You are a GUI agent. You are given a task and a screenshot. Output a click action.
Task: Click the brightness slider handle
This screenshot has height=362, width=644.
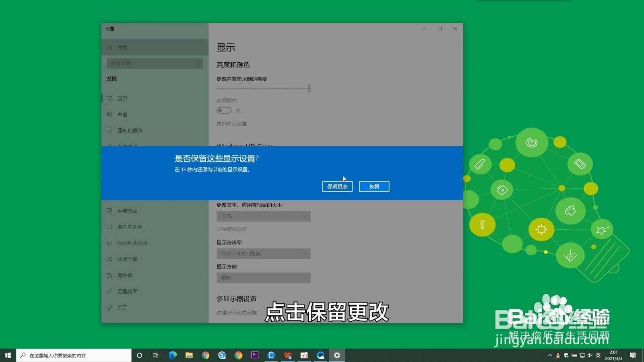309,88
